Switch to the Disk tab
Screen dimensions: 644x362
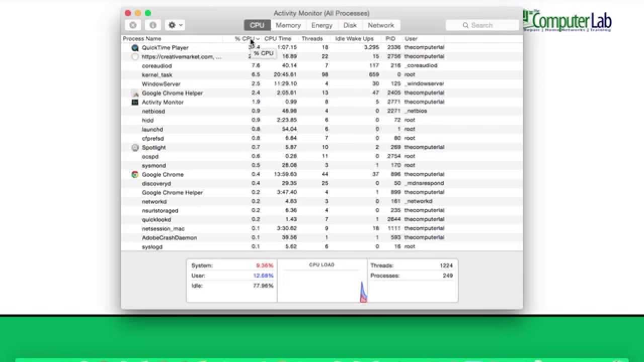(x=350, y=25)
